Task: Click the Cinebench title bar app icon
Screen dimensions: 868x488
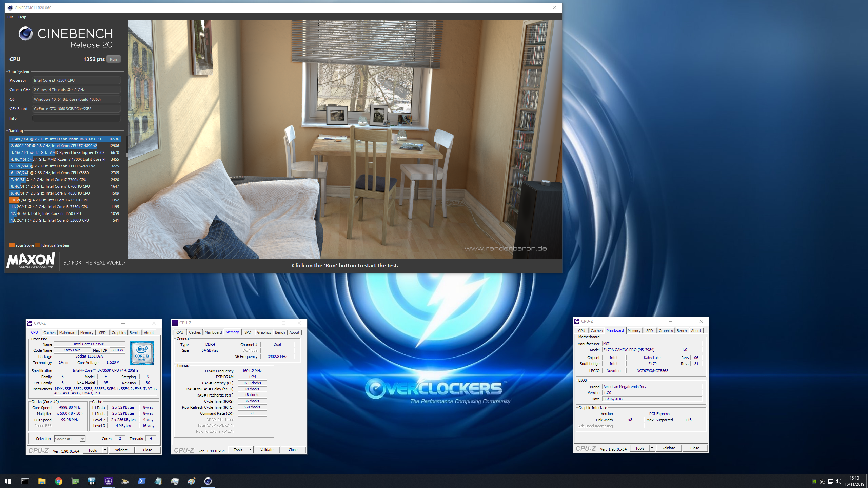Action: pos(10,8)
